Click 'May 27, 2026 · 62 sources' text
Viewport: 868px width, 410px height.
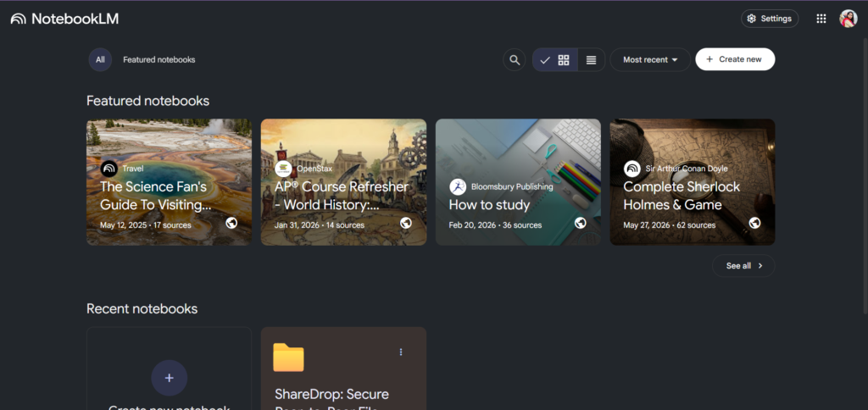click(x=670, y=225)
